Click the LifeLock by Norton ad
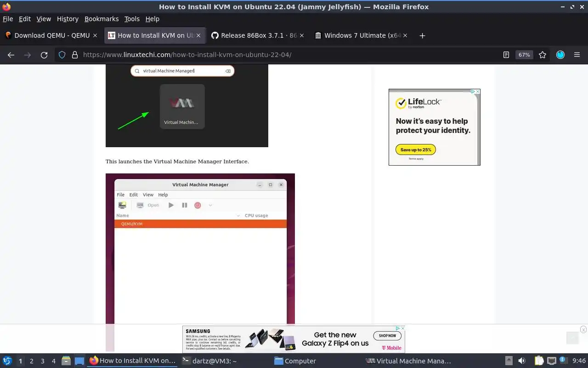Image resolution: width=588 pixels, height=368 pixels. (434, 127)
